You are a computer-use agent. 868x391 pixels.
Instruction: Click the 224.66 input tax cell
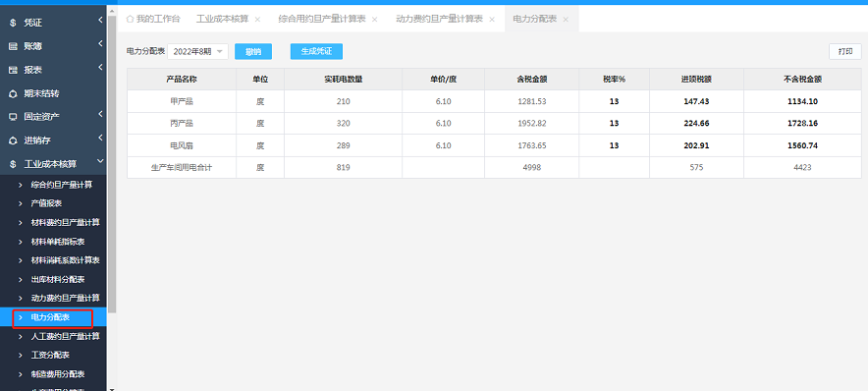[696, 124]
